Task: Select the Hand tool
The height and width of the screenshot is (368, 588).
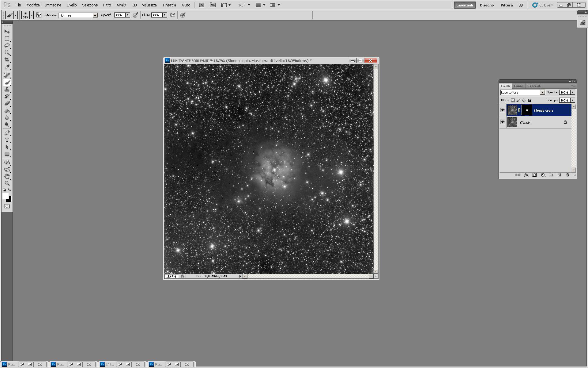Action: pyautogui.click(x=7, y=176)
